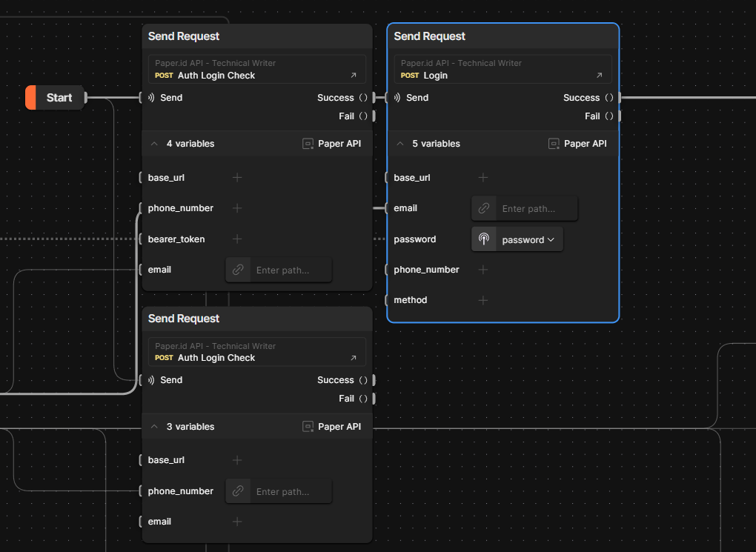Click the Success output port of the Login block

coord(620,97)
